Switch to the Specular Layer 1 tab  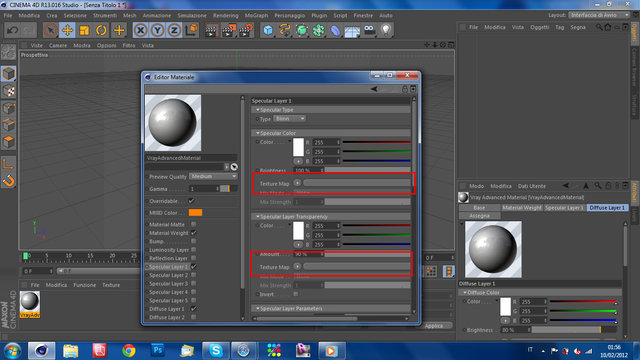[x=564, y=208]
